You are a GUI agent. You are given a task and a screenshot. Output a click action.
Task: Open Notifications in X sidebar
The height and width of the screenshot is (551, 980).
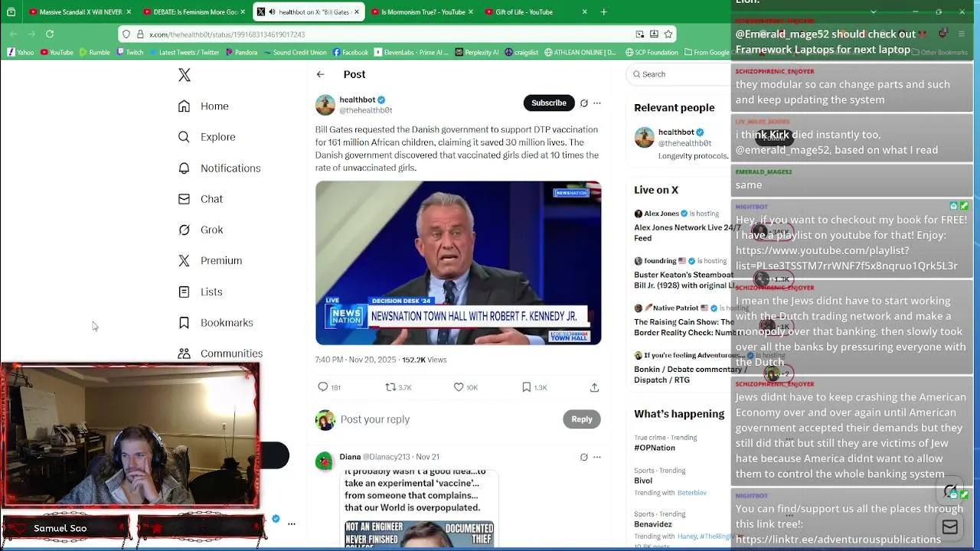[x=219, y=168]
